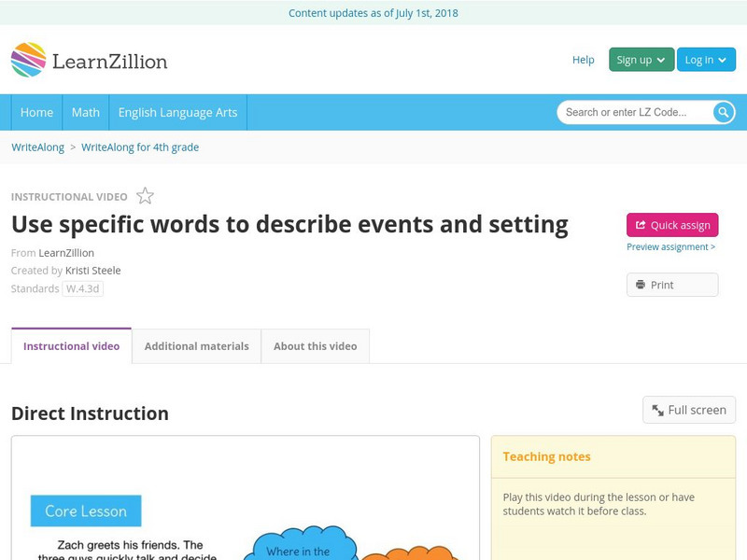Click the Core Lesson video thumbnail
This screenshot has height=560, width=747.
[245, 497]
